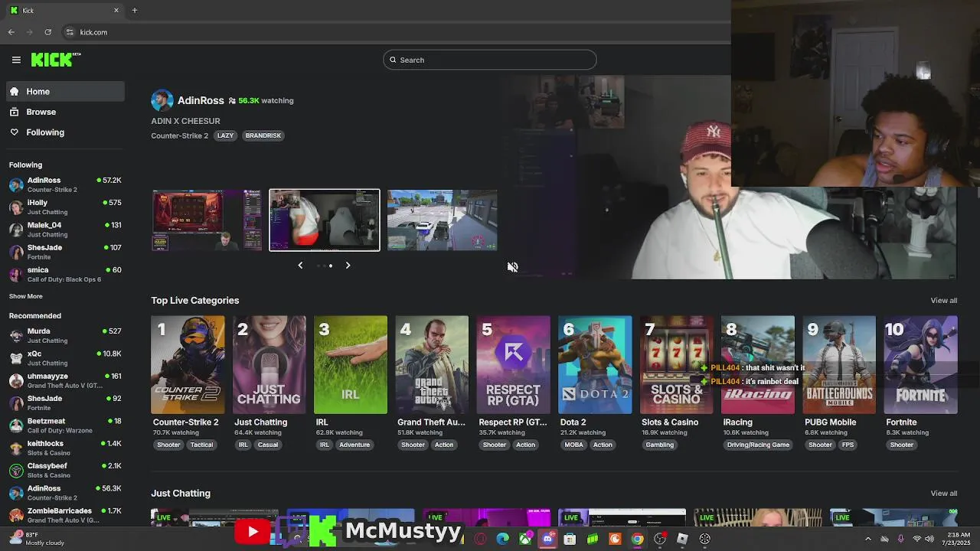Viewport: 980px width, 551px height.
Task: Open Following in the sidebar
Action: [x=65, y=132]
